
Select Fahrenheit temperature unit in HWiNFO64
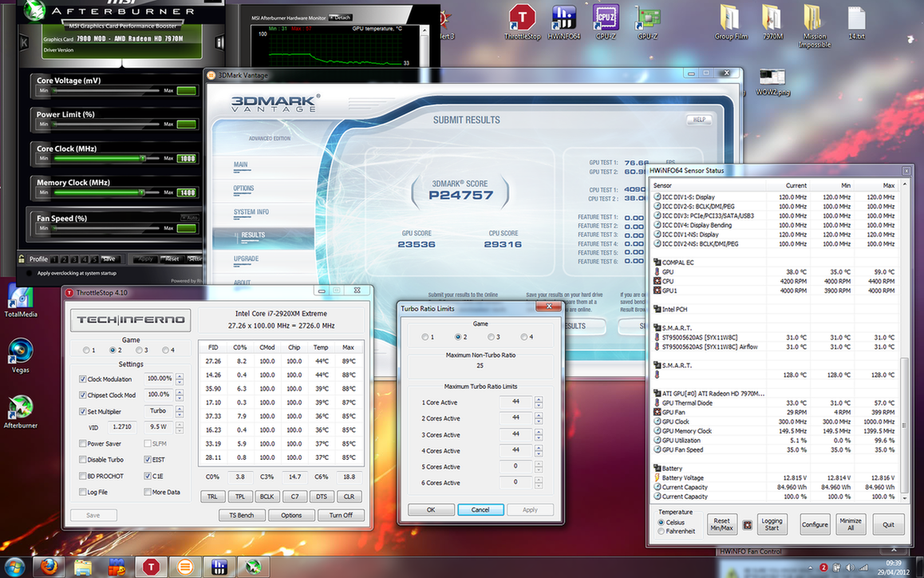[x=661, y=532]
